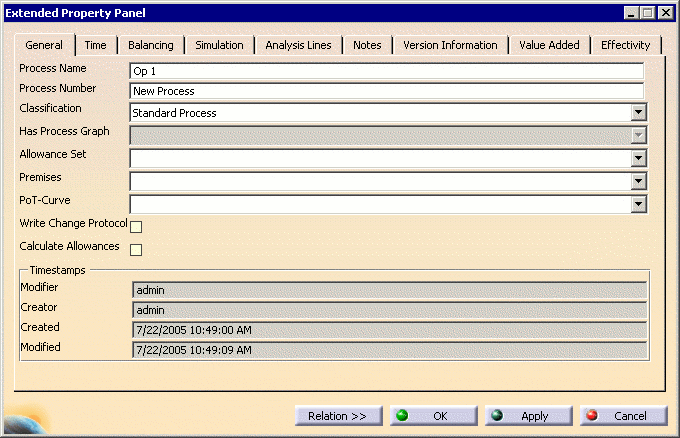Minimize the Extended Property Panel window
The width and height of the screenshot is (680, 438).
click(x=631, y=13)
